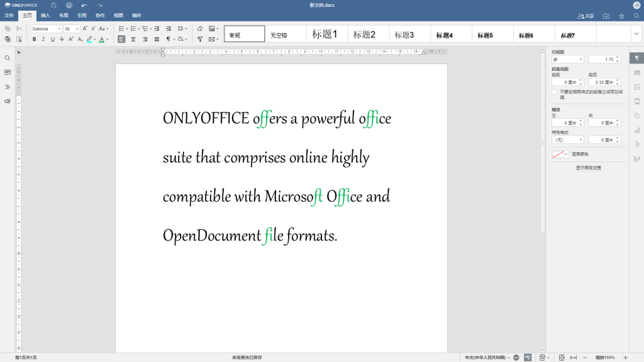Open the Gabriola font name dropdown
Viewport: 644px width, 362px height.
(x=60, y=29)
